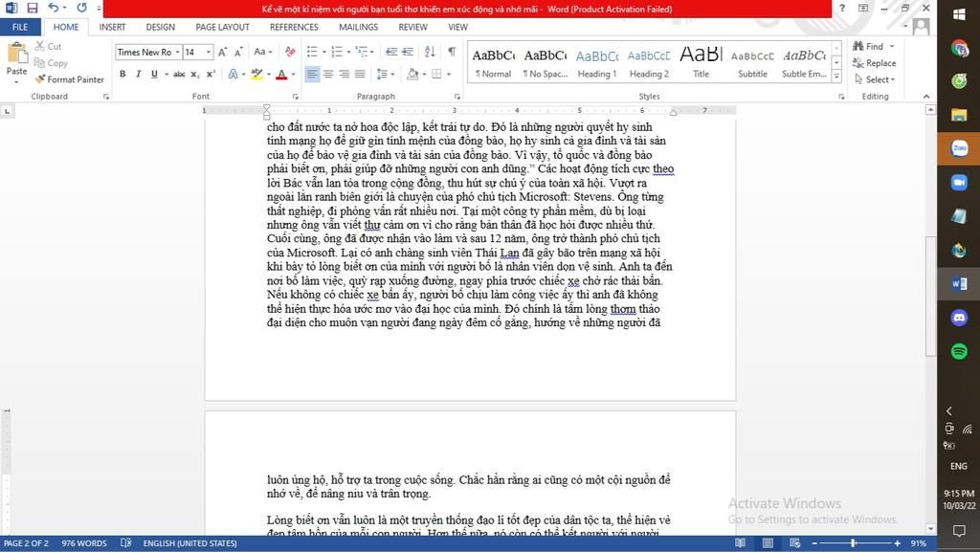Open the multilevel list menu

tap(365, 52)
